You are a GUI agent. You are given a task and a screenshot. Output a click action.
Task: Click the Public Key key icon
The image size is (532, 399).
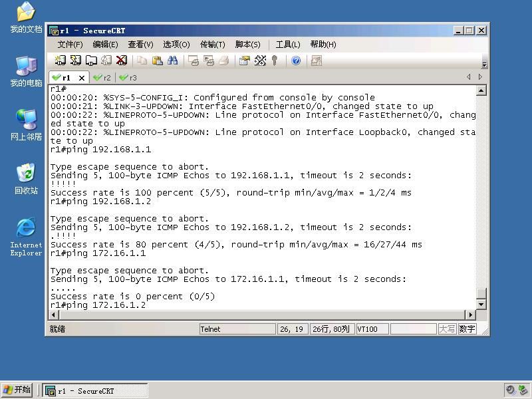coord(275,61)
